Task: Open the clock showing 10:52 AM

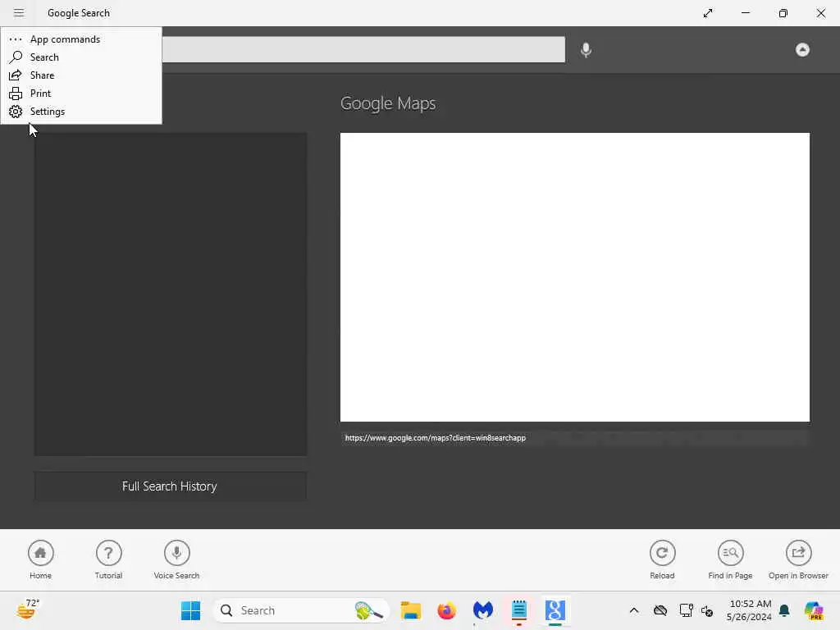Action: coord(750,610)
